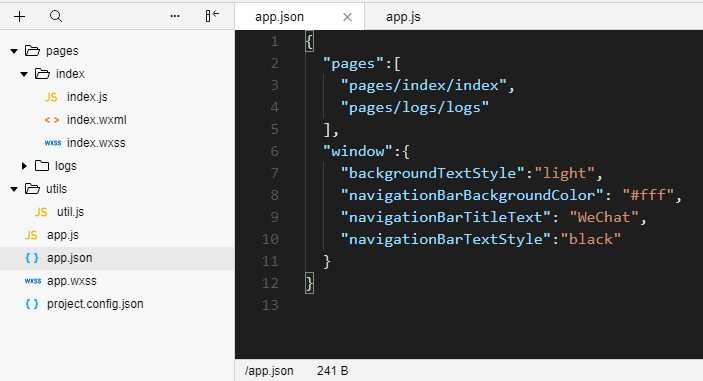Click the "#fff" color value
This screenshot has height=381, width=703.
(648, 195)
